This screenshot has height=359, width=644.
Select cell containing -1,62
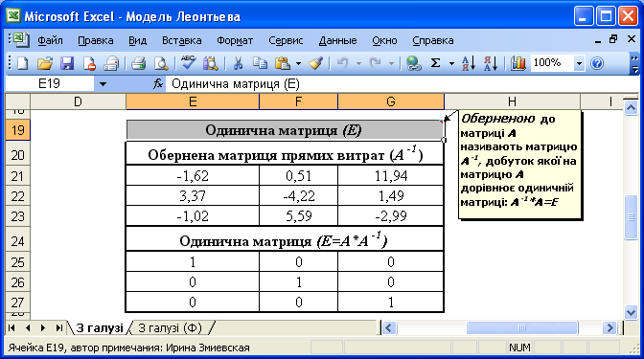(193, 175)
